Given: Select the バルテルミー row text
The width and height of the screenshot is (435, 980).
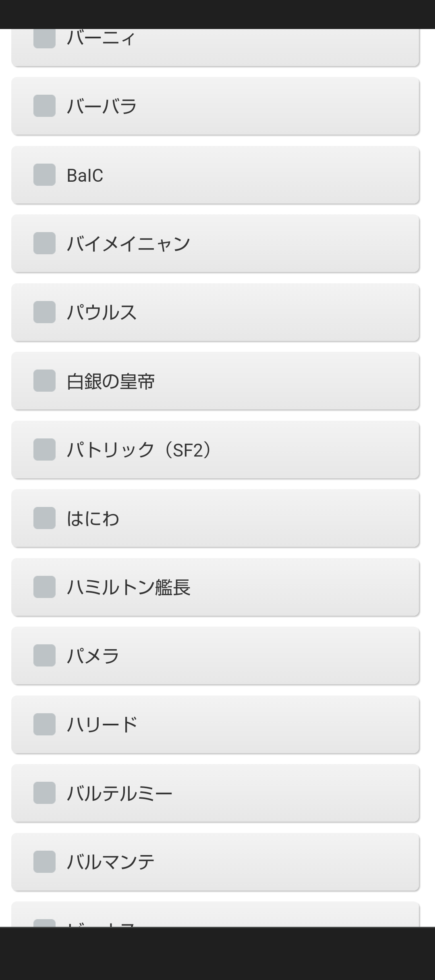Looking at the screenshot, I should pos(120,793).
